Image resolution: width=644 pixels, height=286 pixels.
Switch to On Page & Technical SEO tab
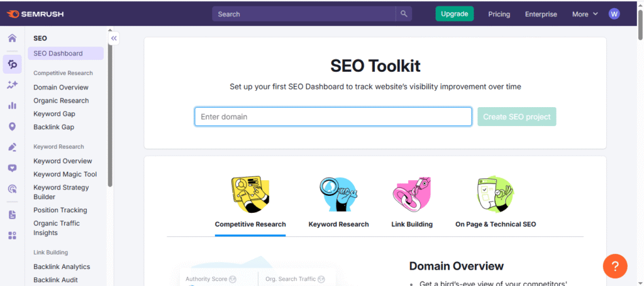496,224
